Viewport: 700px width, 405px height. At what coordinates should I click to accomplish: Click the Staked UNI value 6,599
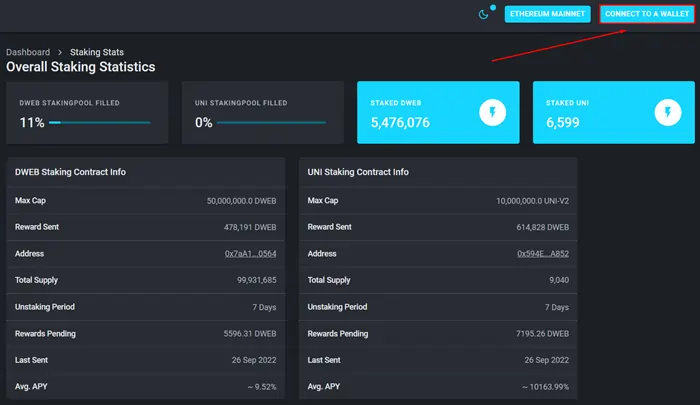(562, 122)
